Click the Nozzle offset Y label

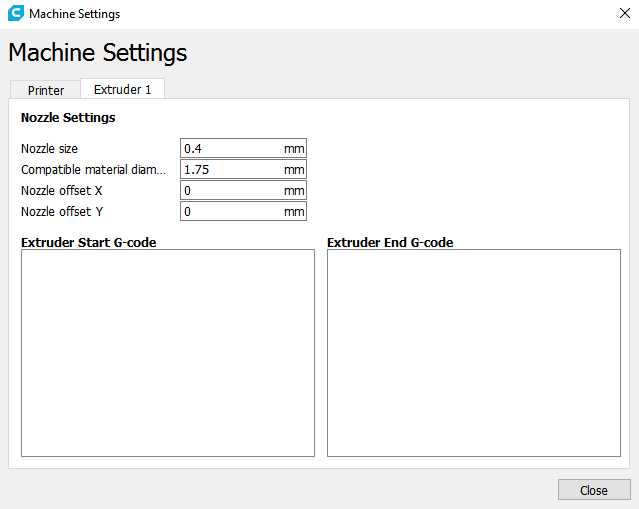click(x=62, y=212)
